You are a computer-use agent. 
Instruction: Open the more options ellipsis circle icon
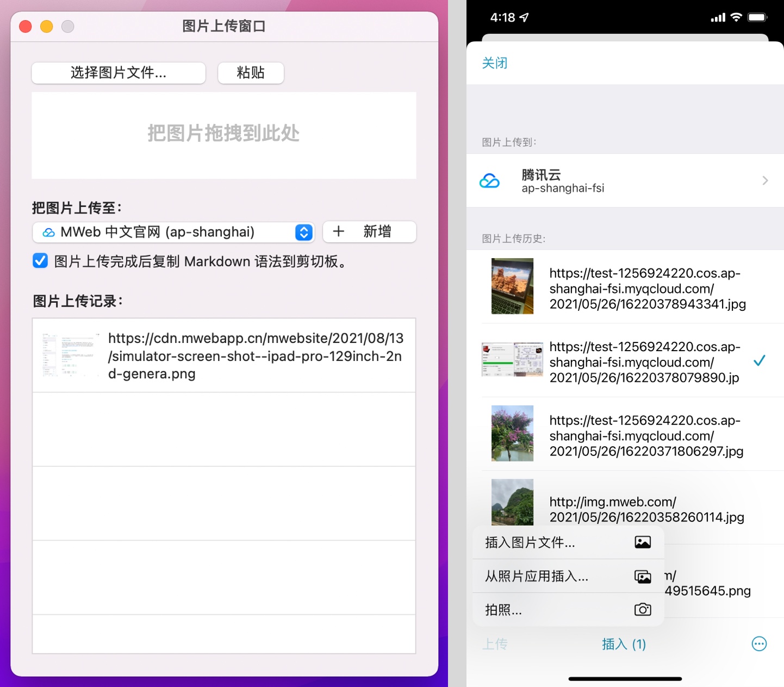point(758,644)
